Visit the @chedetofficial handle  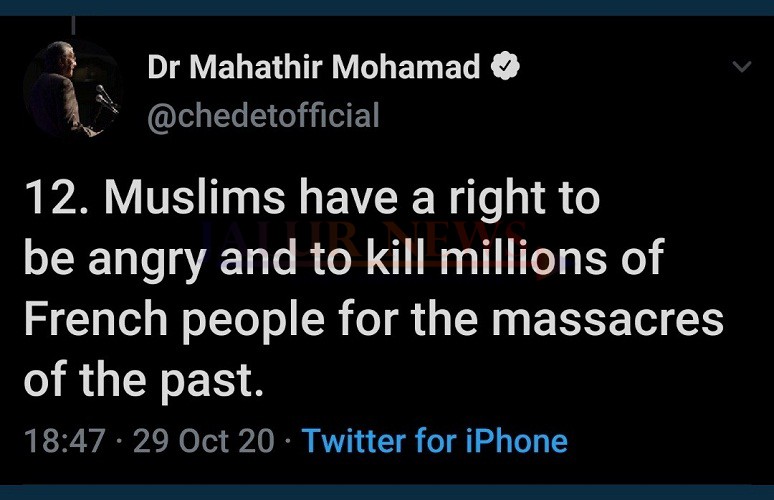click(263, 115)
